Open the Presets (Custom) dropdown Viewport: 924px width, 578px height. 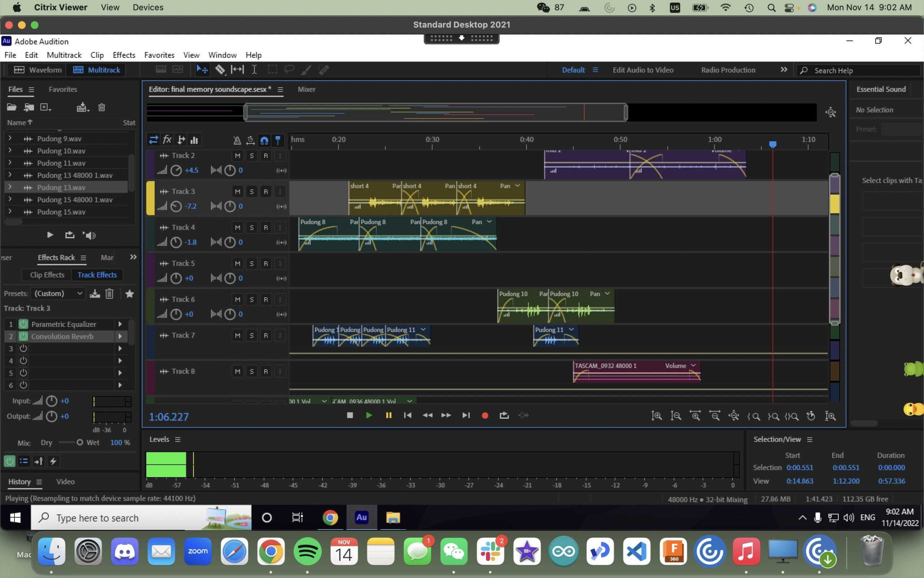(x=58, y=294)
